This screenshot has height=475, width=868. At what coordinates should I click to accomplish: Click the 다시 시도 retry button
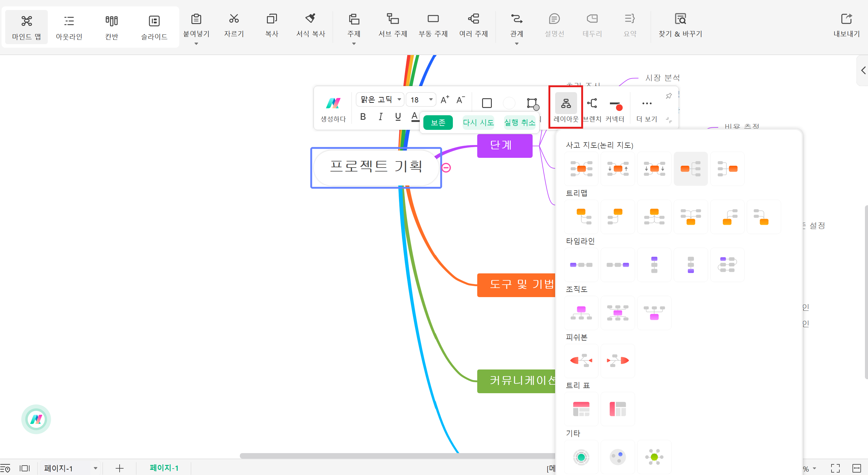(478, 123)
